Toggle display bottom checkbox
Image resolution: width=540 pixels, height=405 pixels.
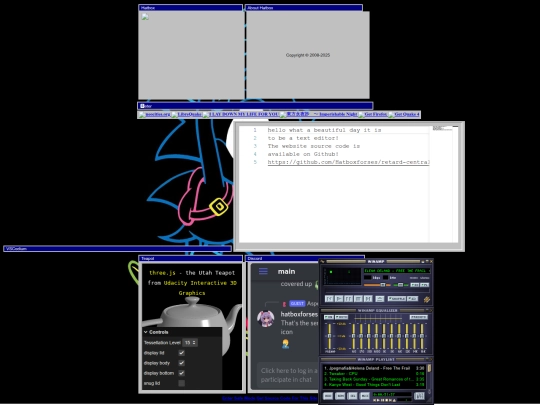click(x=181, y=373)
